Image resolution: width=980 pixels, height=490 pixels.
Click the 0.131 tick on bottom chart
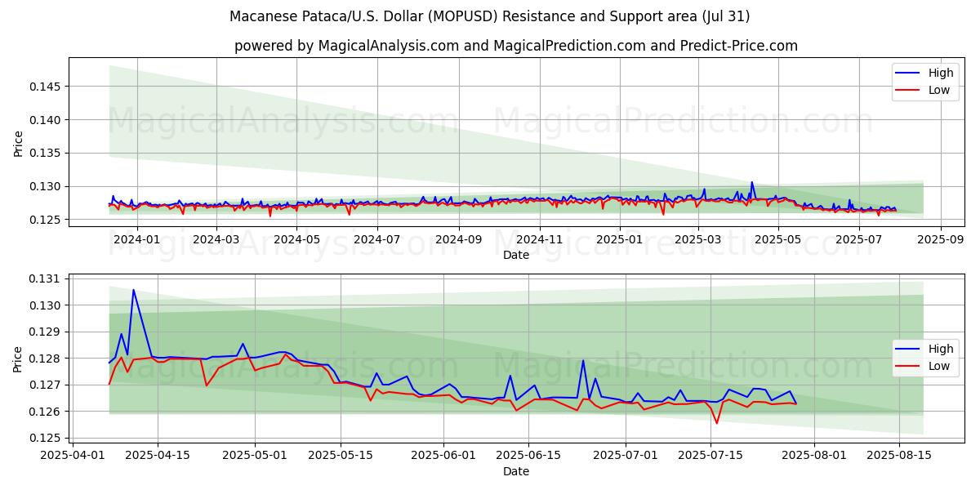[46, 279]
